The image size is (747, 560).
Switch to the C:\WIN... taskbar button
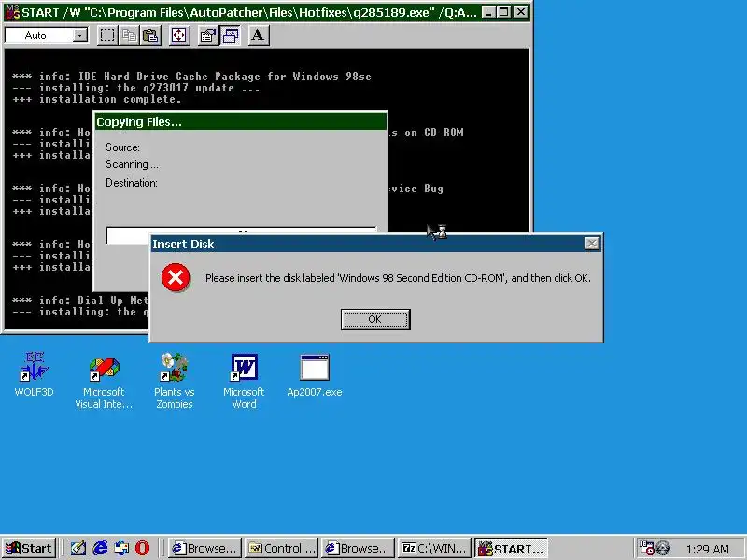pyautogui.click(x=434, y=548)
